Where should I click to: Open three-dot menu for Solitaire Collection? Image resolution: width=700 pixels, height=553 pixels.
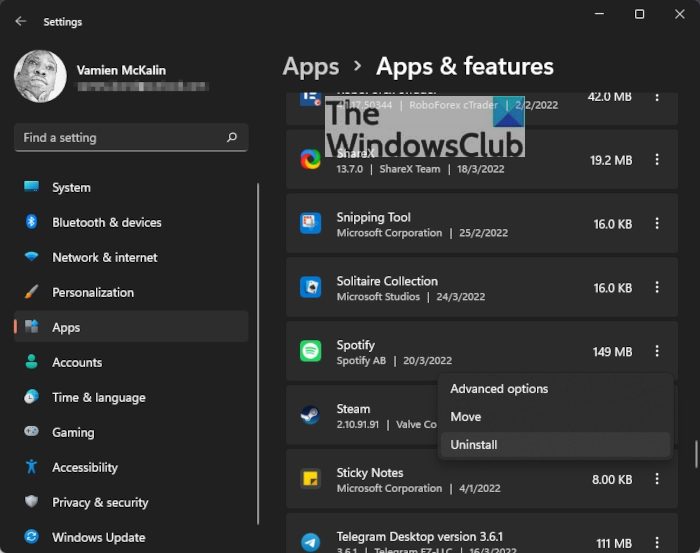657,288
